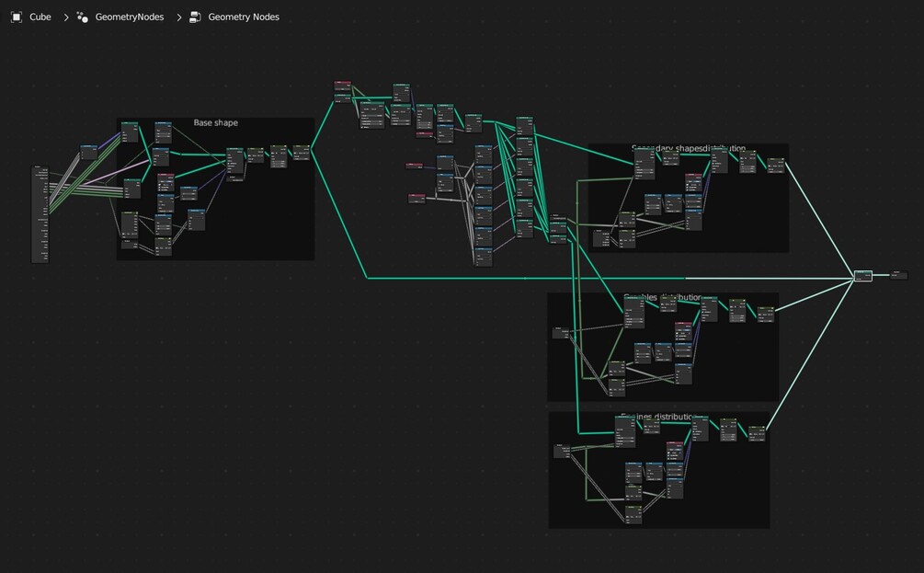This screenshot has height=573, width=924.
Task: Select the Geometry Nodes tree breadcrumb
Action: pos(244,17)
